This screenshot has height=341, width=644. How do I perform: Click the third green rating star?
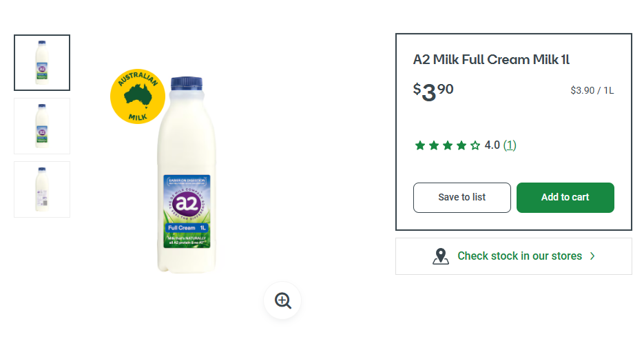coord(448,145)
